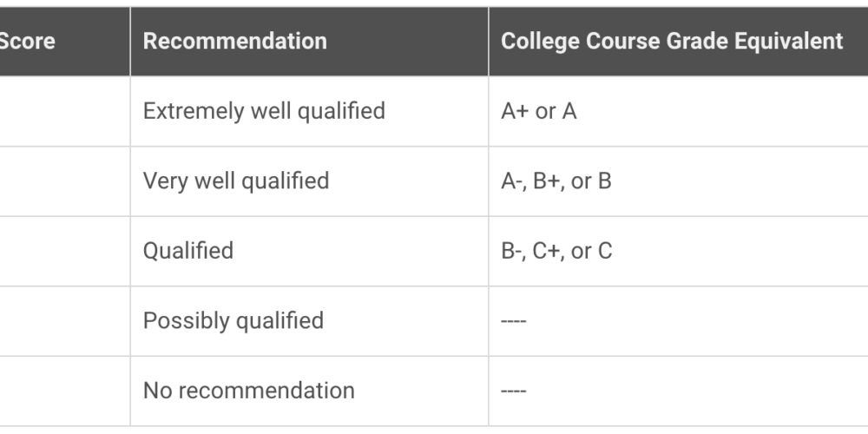Select the Possibly qualified cell
The image size is (868, 434).
pos(310,321)
